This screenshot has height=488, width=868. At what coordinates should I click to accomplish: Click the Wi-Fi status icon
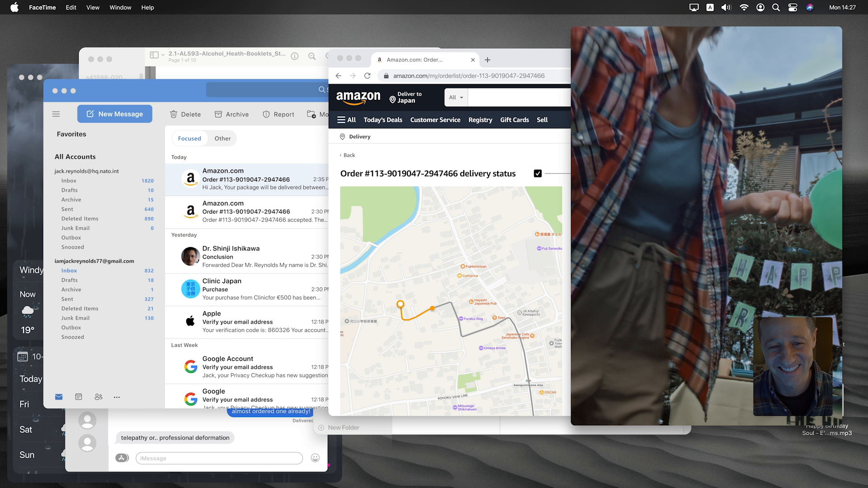pos(744,7)
